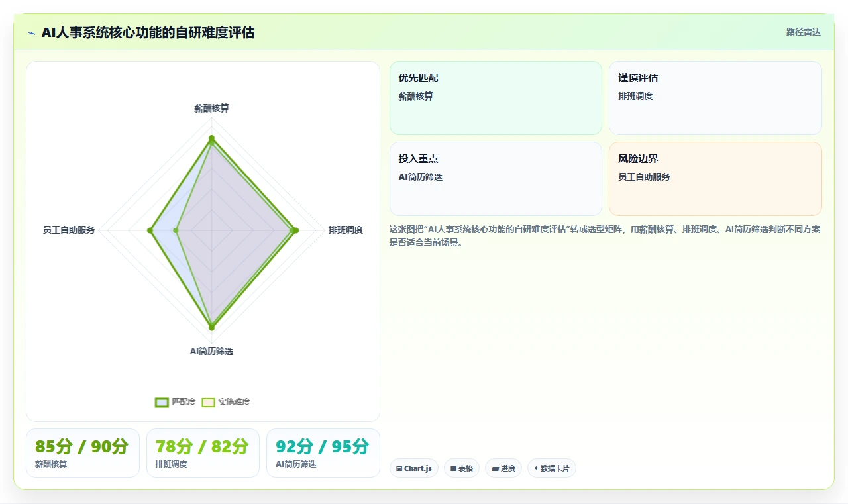848x504 pixels.
Task: Open the 谨慎评估 card
Action: [715, 98]
